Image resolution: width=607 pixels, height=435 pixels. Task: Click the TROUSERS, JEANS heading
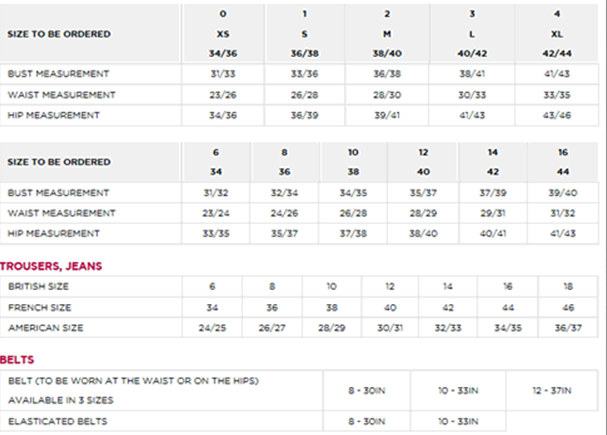51,266
